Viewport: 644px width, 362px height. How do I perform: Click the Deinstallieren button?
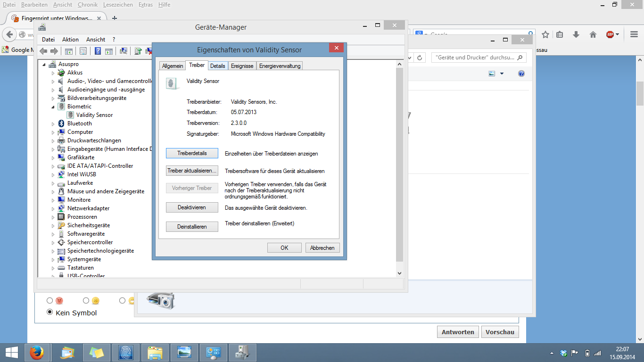tap(192, 227)
